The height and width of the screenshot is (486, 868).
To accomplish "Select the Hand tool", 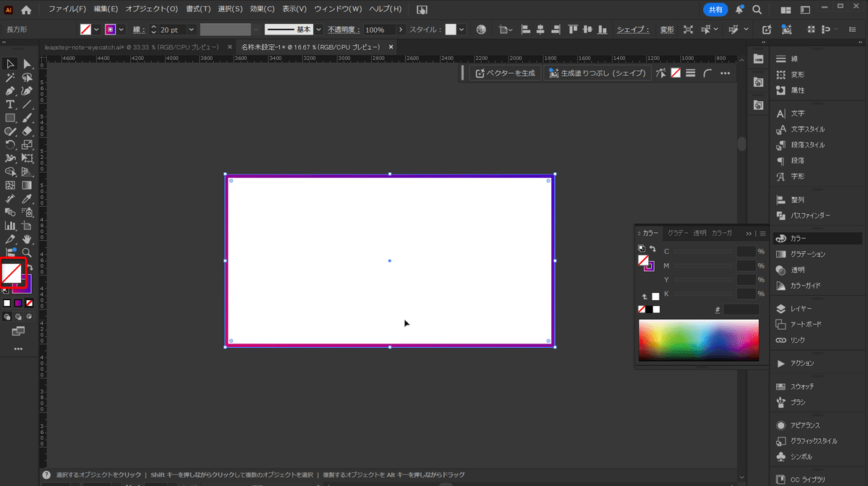I will click(27, 239).
